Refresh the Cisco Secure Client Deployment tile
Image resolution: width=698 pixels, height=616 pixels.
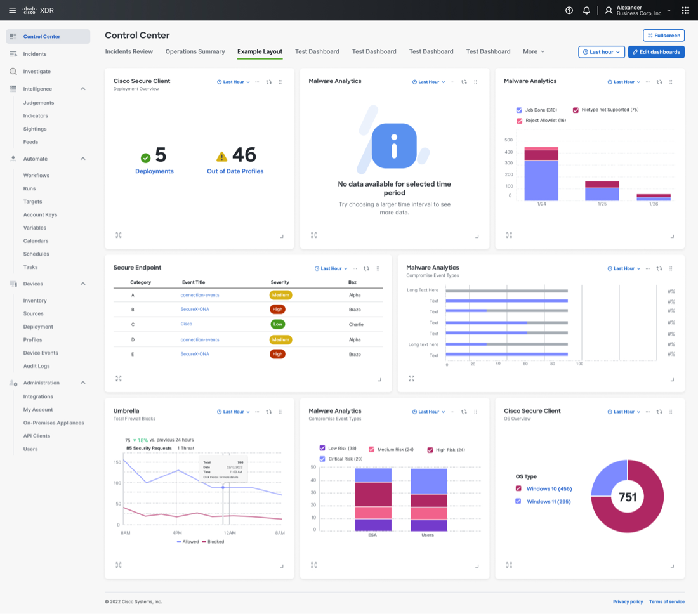click(268, 82)
